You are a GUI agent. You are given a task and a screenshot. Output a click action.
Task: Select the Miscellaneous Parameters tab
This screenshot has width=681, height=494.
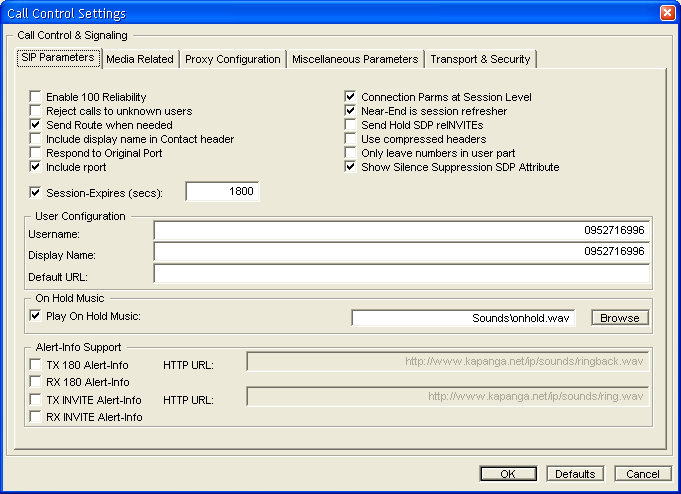[355, 59]
